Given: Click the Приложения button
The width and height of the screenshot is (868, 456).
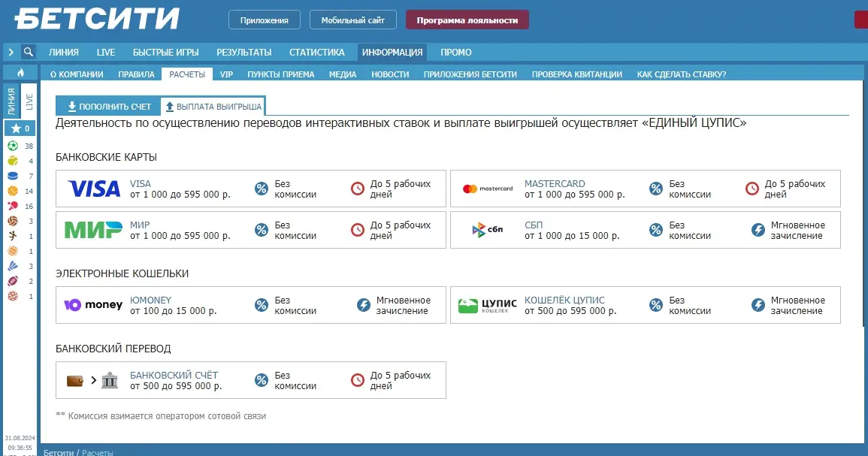Looking at the screenshot, I should click(264, 20).
